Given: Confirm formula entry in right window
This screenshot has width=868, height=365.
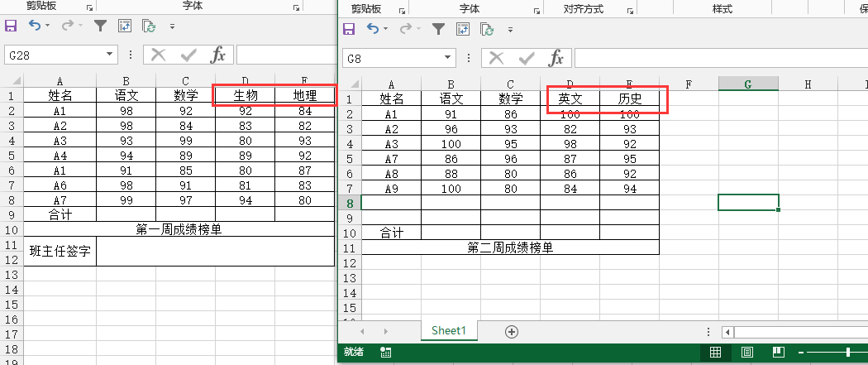Looking at the screenshot, I should tap(527, 58).
